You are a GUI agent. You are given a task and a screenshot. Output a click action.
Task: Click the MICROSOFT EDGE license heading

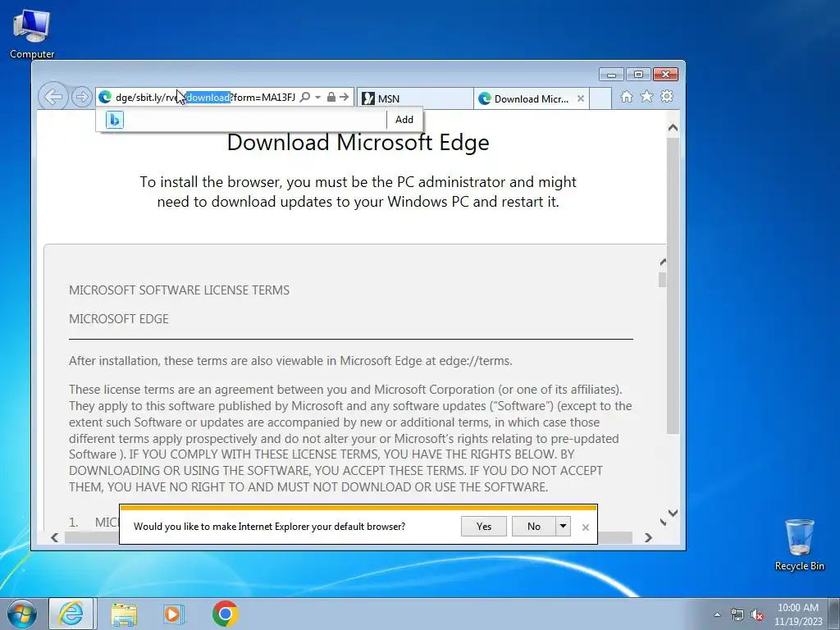pos(118,319)
